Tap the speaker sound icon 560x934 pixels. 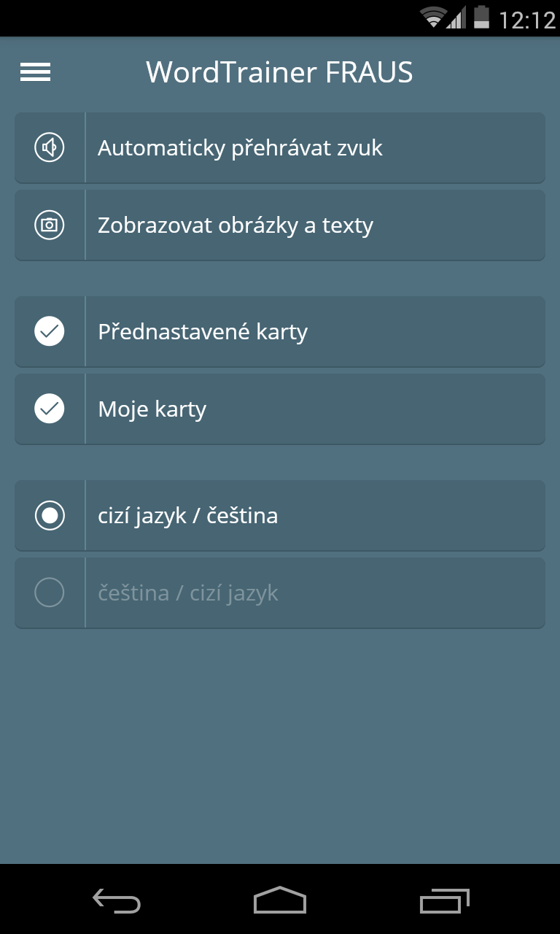(x=50, y=147)
